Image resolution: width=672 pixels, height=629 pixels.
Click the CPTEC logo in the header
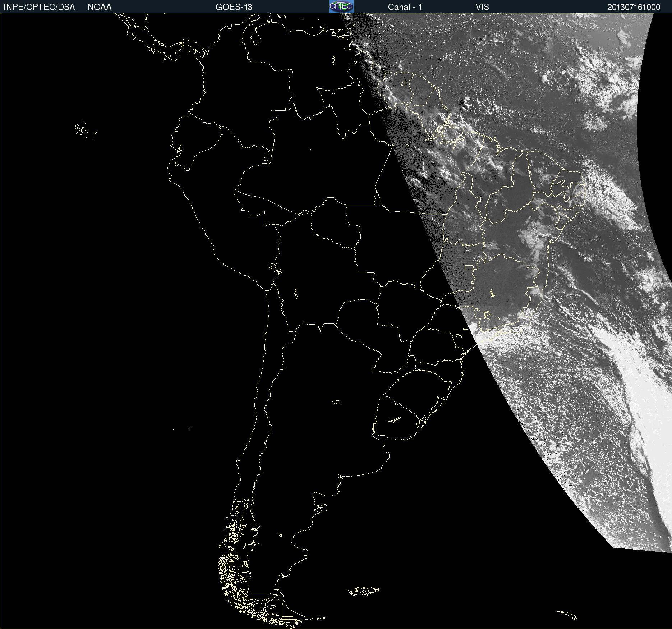[x=341, y=6]
